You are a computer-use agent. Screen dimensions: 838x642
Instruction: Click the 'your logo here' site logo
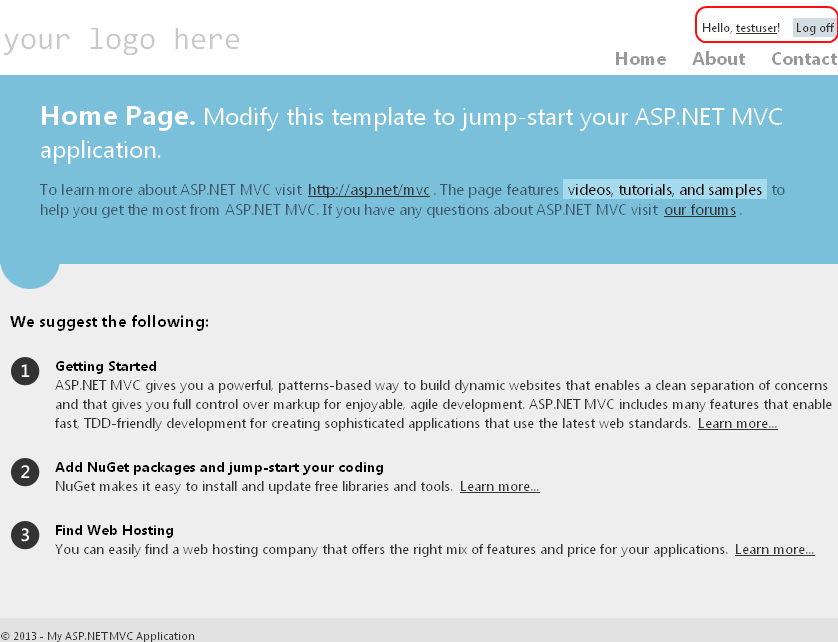(x=121, y=40)
